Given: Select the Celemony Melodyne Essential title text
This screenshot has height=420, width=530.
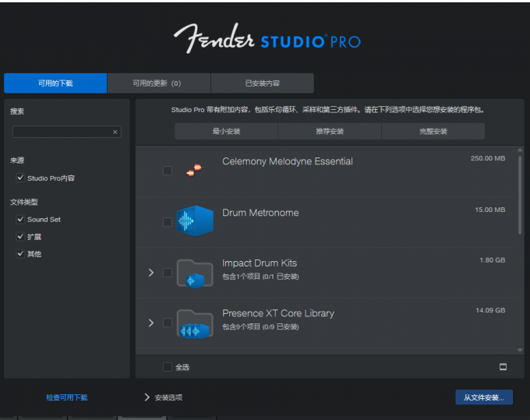Looking at the screenshot, I should (x=288, y=161).
